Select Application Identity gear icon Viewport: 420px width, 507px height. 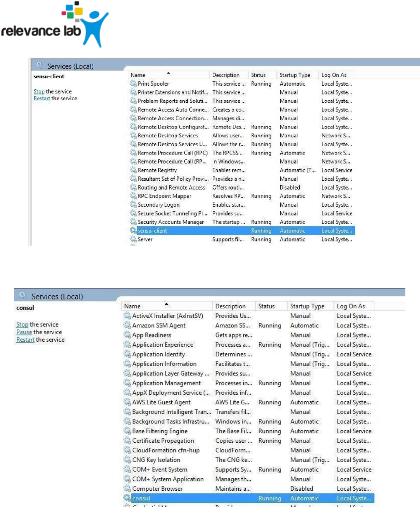click(x=127, y=354)
